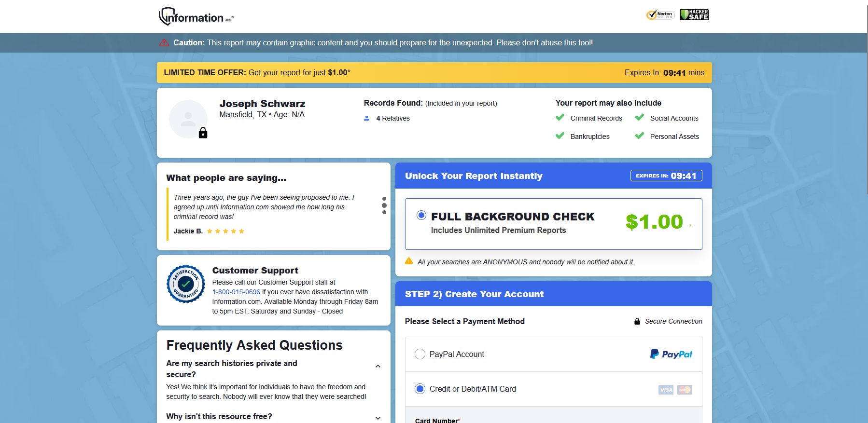Choose the PayPal Account radio option
868x423 pixels.
pos(420,354)
